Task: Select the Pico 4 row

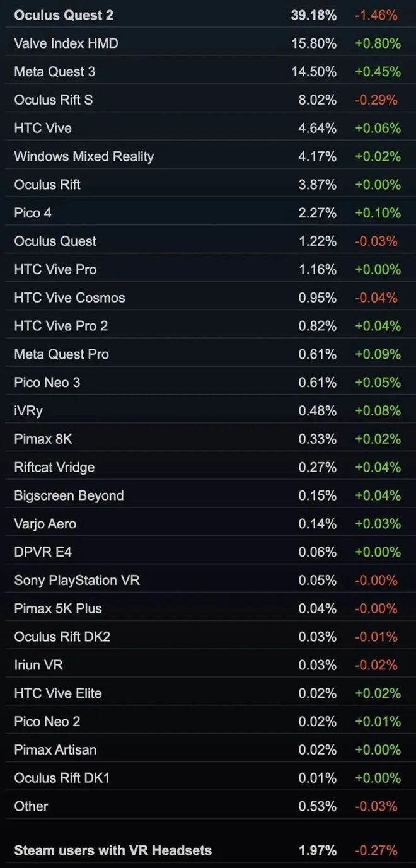Action: [x=208, y=212]
